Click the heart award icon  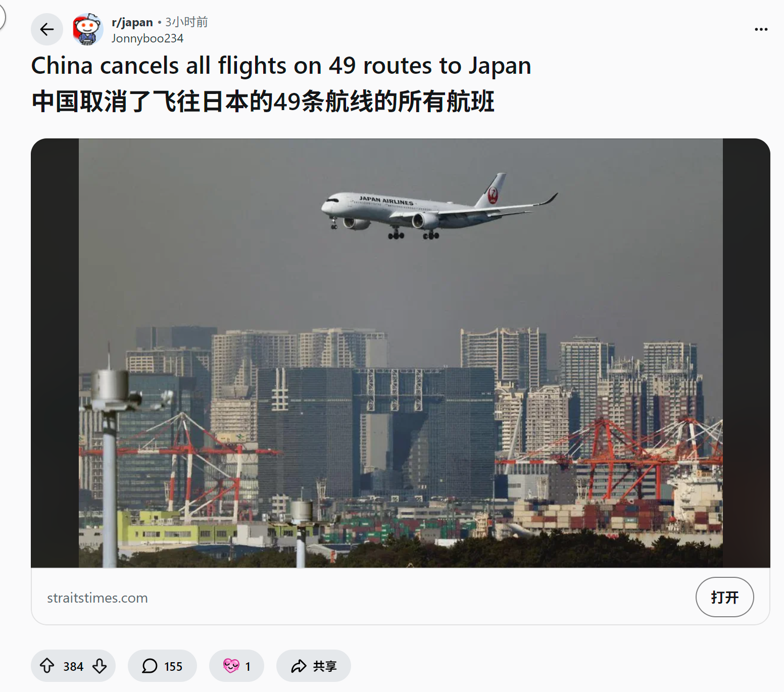click(231, 666)
